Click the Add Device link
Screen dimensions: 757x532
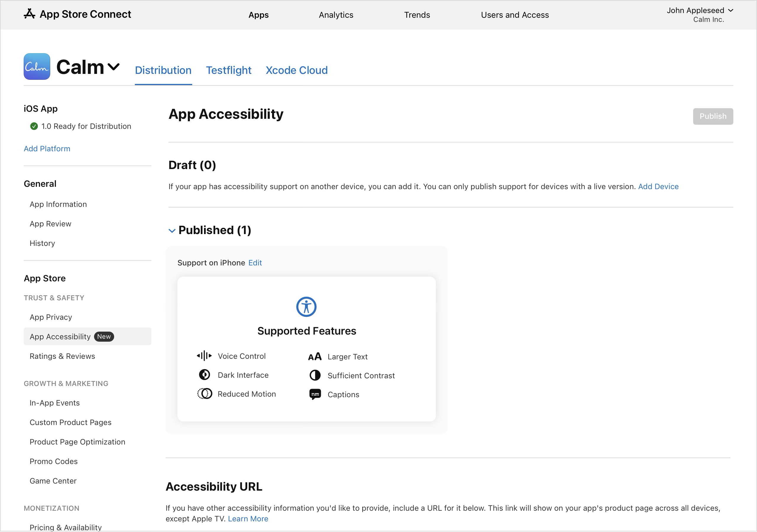pyautogui.click(x=658, y=186)
